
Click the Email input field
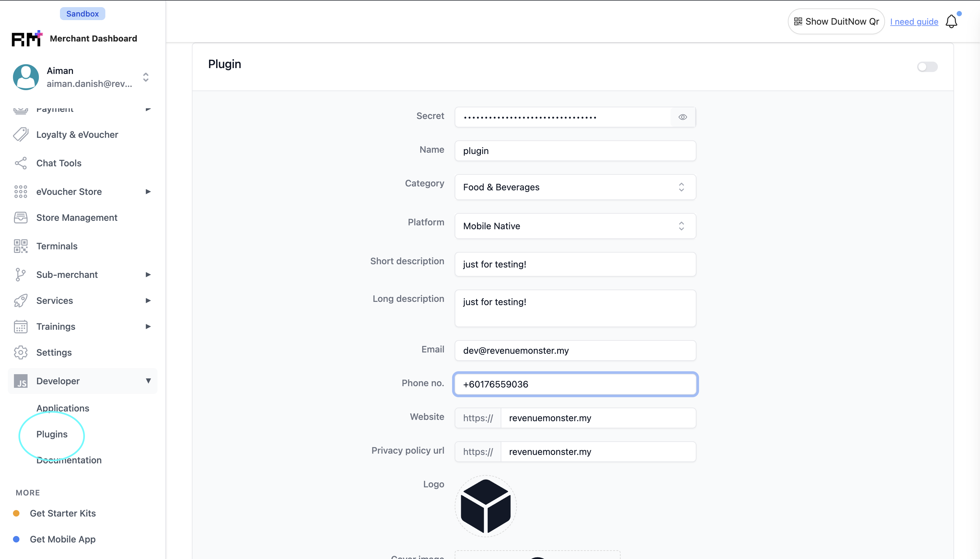pos(575,351)
